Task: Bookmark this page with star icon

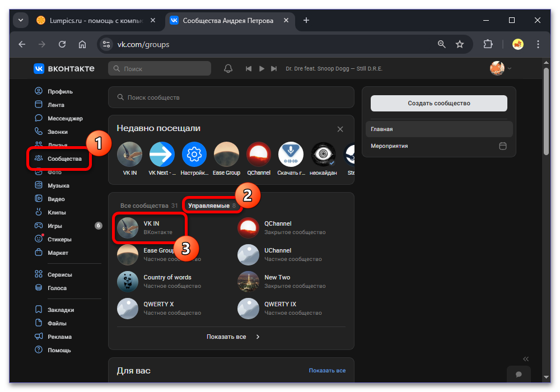Action: click(460, 44)
